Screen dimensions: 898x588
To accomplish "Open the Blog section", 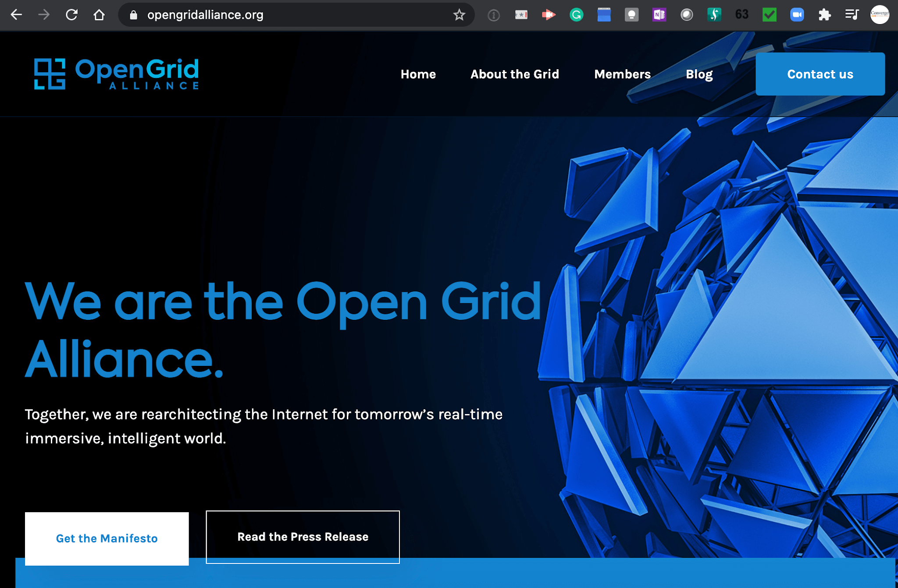I will click(699, 74).
